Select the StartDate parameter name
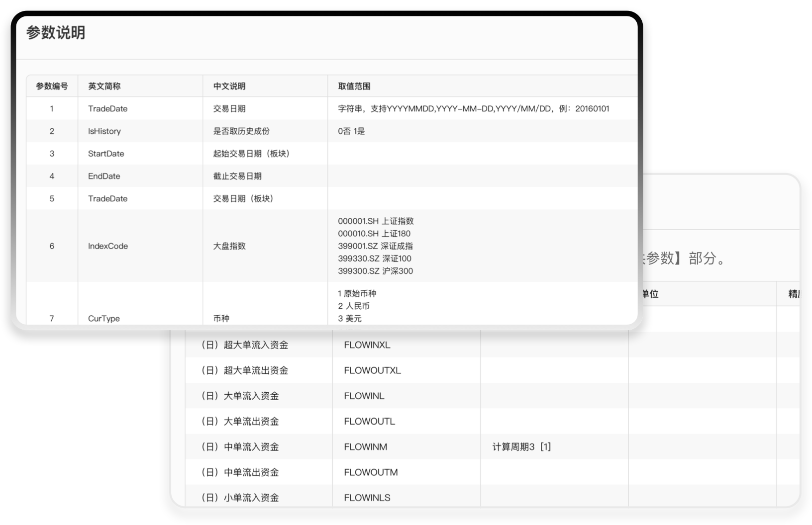This screenshot has height=525, width=812. [106, 154]
